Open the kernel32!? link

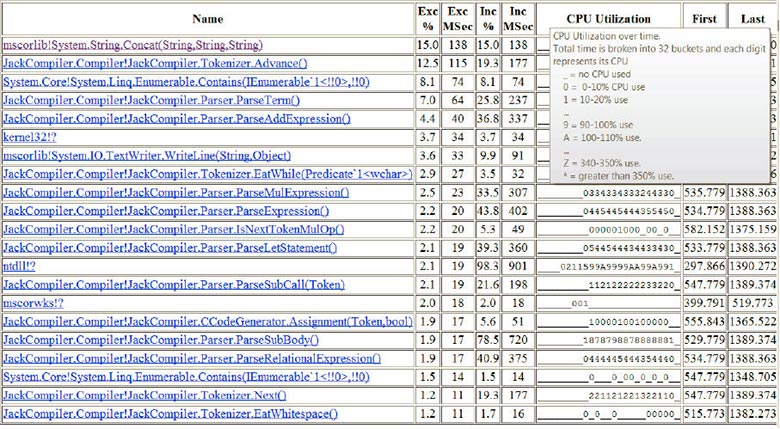[x=30, y=137]
